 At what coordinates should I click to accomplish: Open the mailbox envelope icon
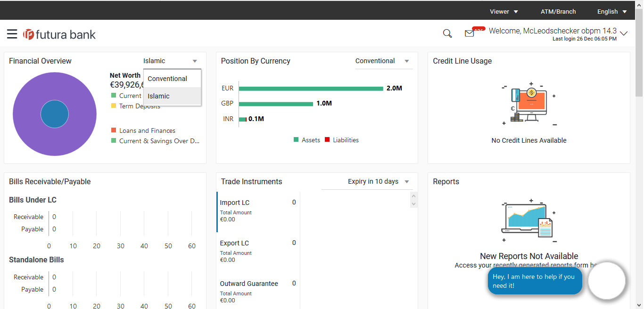[x=470, y=33]
